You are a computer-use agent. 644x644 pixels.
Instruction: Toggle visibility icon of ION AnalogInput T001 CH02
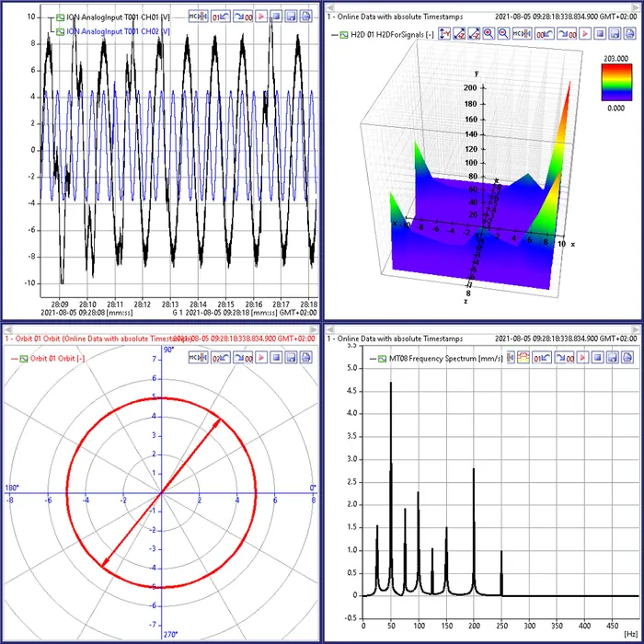coord(61,31)
